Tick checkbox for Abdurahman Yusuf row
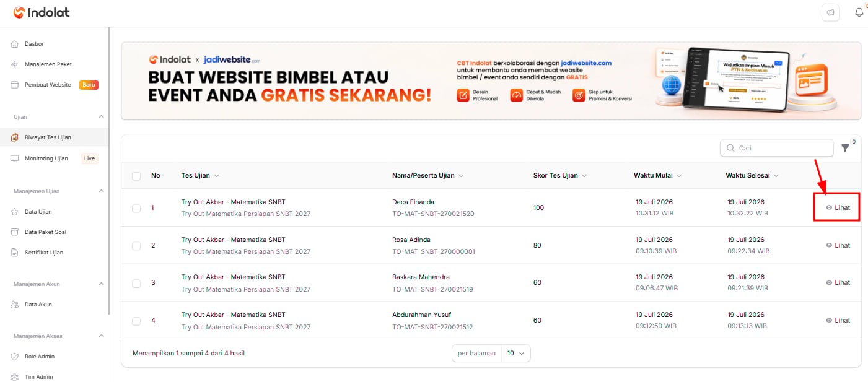Image resolution: width=868 pixels, height=382 pixels. coord(136,321)
